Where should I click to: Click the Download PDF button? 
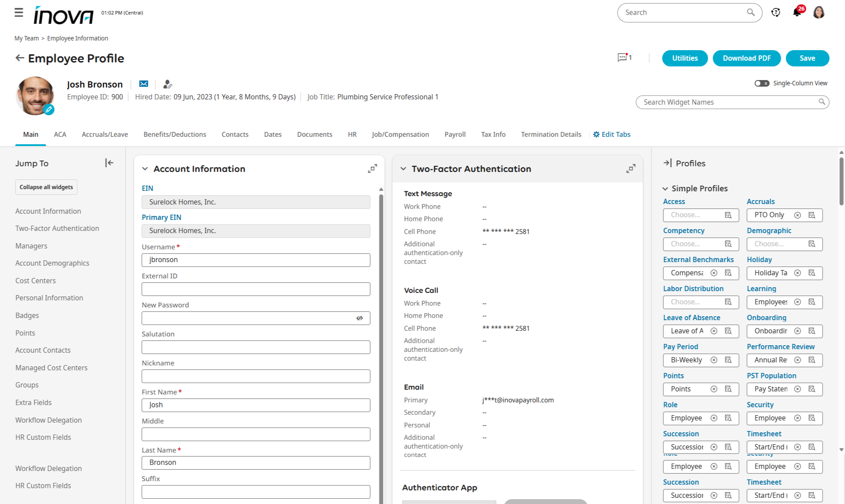point(746,58)
